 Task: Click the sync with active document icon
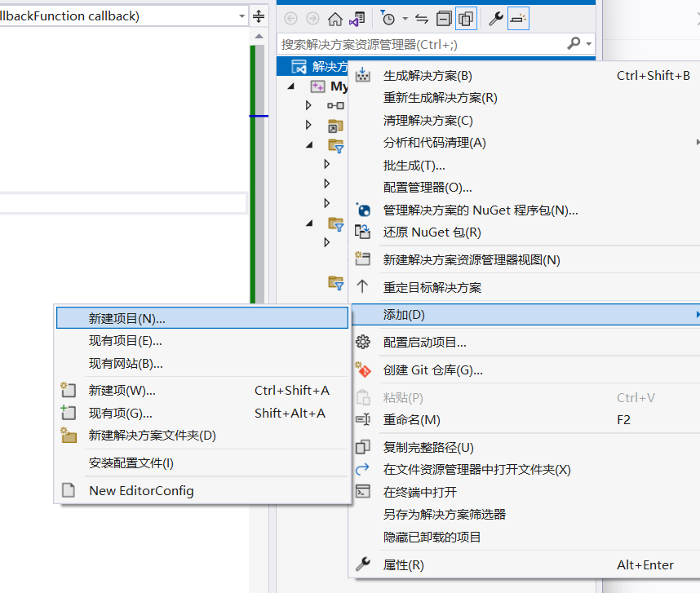[422, 19]
